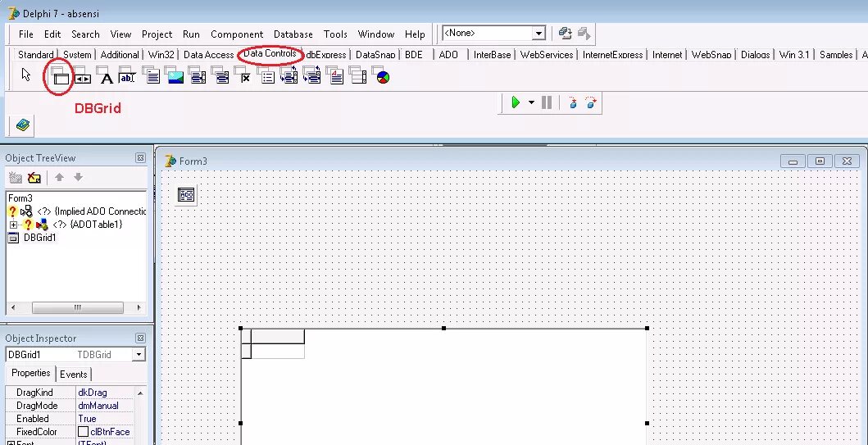Select the DragKind property value dkDrag
Viewport: 868px width, 445px height.
[105, 393]
